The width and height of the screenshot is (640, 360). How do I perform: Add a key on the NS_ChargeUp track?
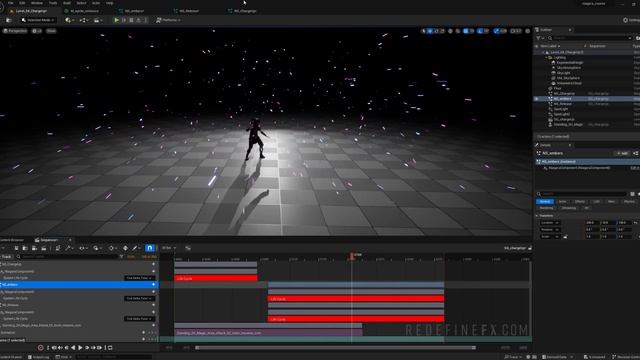tap(153, 264)
